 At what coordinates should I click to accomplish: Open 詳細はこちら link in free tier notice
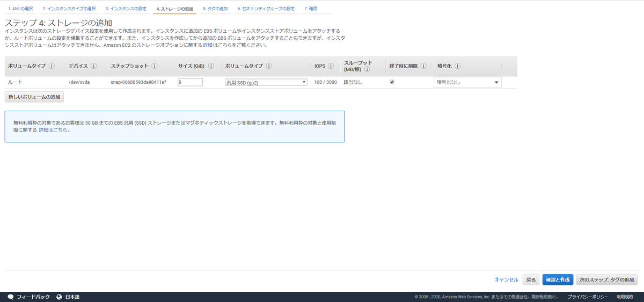point(53,130)
